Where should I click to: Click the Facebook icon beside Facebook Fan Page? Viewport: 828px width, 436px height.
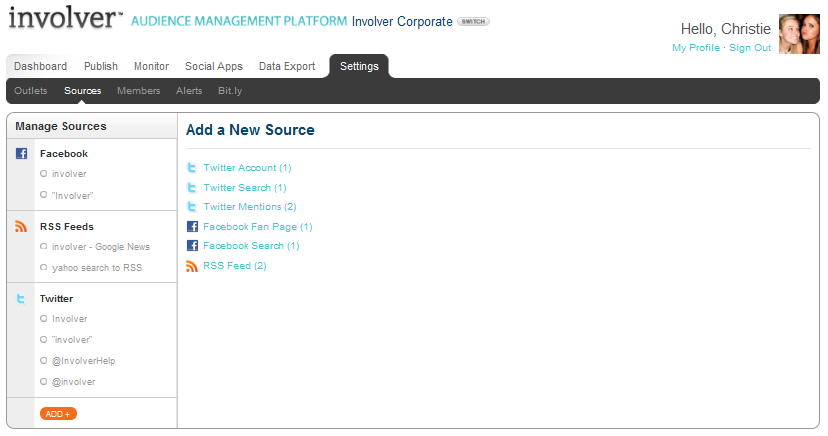coord(192,226)
